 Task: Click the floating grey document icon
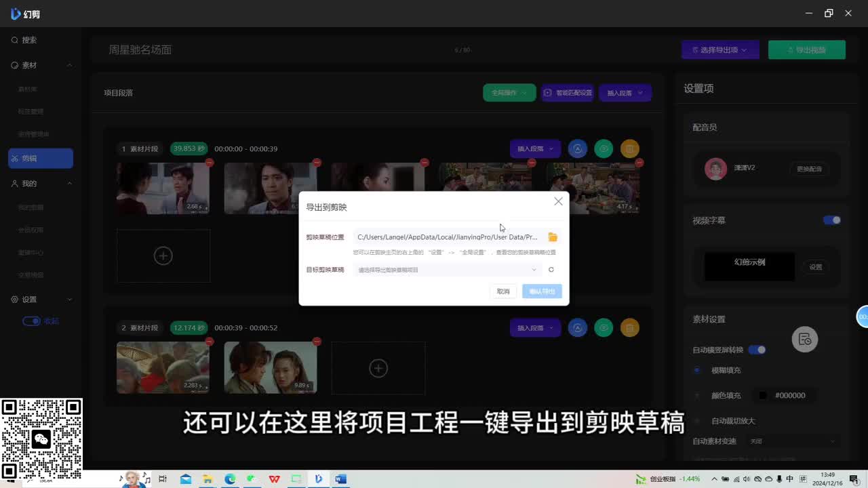[x=805, y=340]
